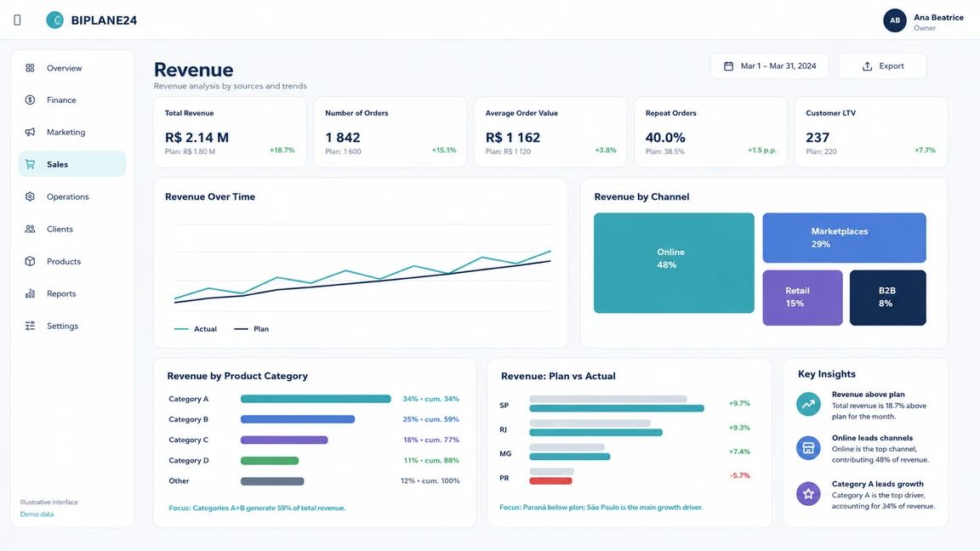Click the Demo data link
The height and width of the screenshot is (551, 980).
click(37, 514)
